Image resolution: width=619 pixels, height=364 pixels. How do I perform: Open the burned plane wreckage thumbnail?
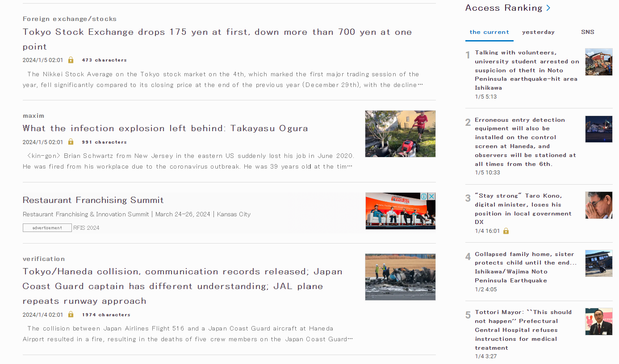point(400,277)
